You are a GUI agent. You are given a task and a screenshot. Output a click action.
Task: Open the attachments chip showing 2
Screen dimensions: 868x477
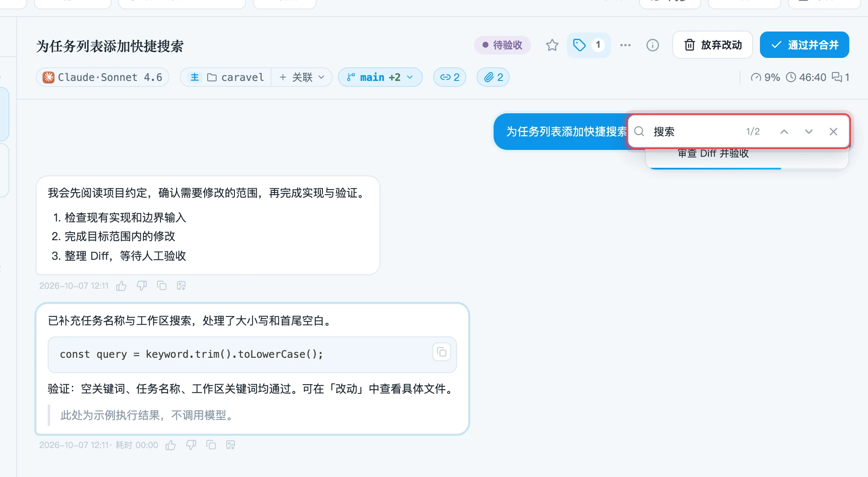tap(493, 77)
